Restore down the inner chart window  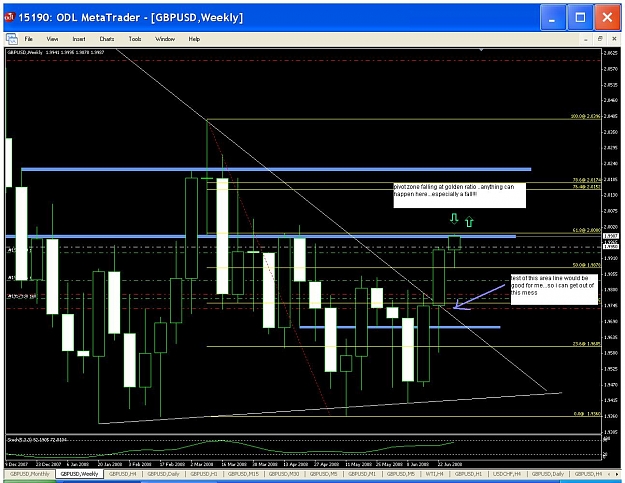[600, 39]
